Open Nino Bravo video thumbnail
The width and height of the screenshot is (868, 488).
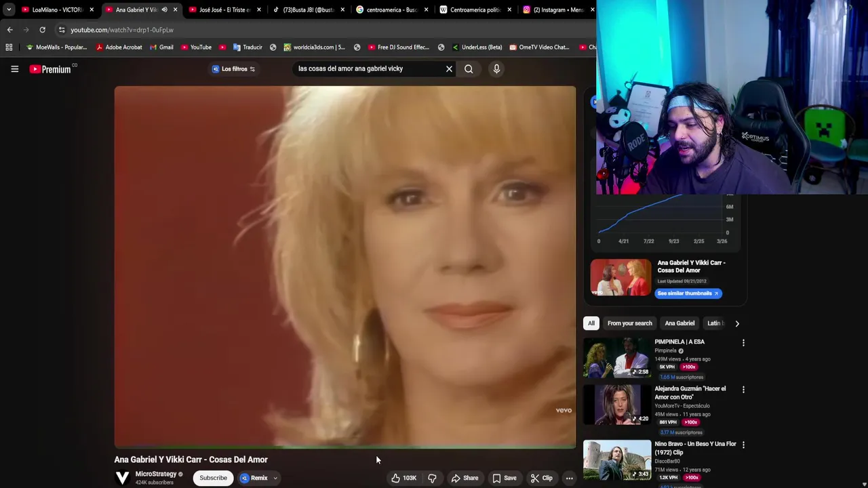pyautogui.click(x=617, y=460)
